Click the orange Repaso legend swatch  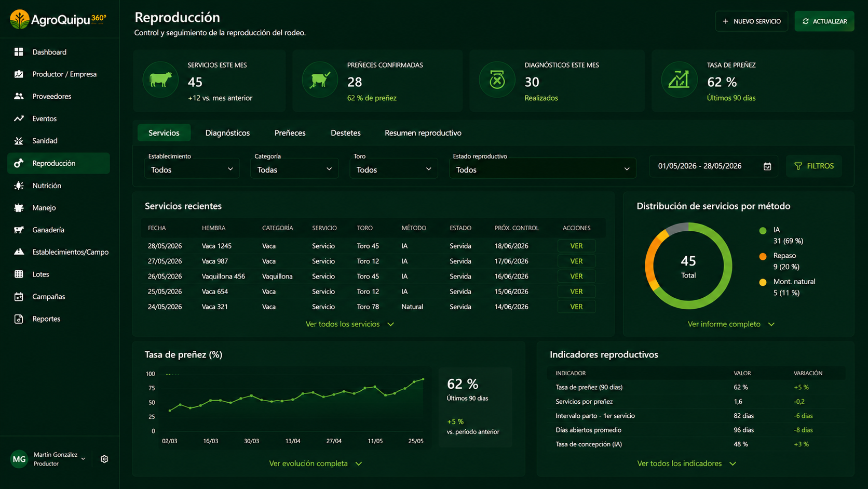tap(763, 256)
